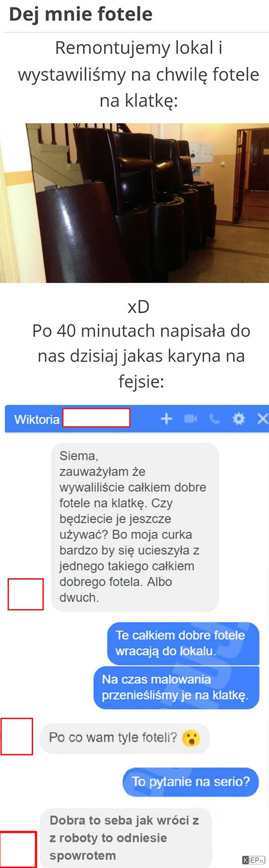
Task: Start a voice call via phone icon
Action: click(214, 419)
